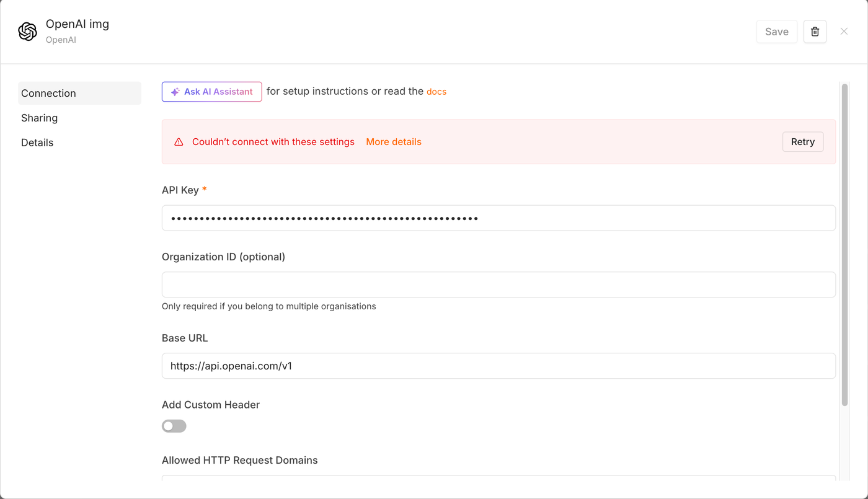
Task: Open the Connection tab
Action: point(79,93)
